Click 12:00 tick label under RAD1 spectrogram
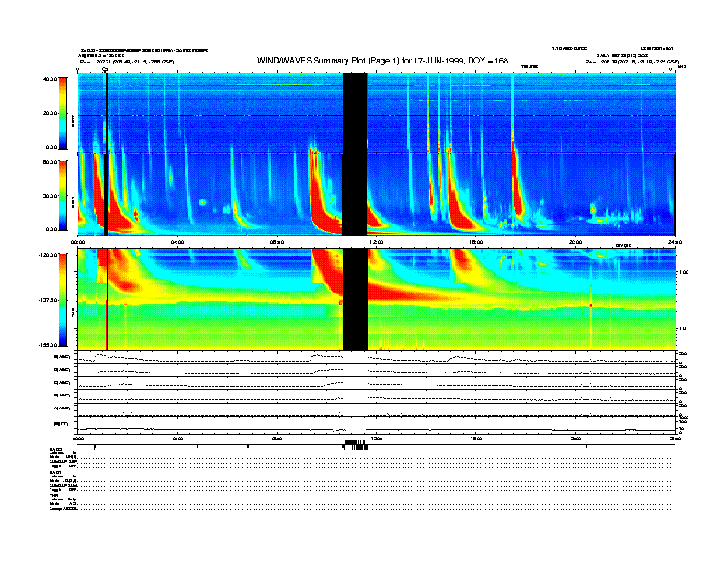 click(x=377, y=242)
